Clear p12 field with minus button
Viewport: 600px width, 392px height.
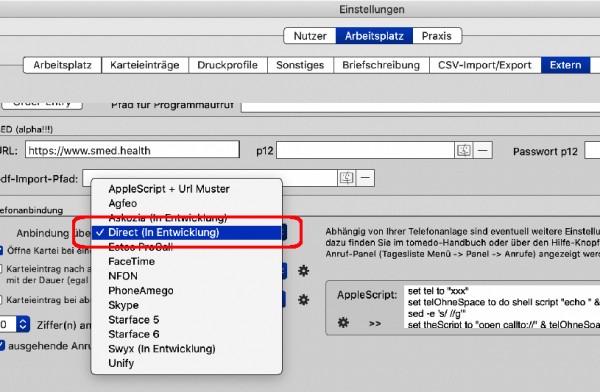pos(483,150)
